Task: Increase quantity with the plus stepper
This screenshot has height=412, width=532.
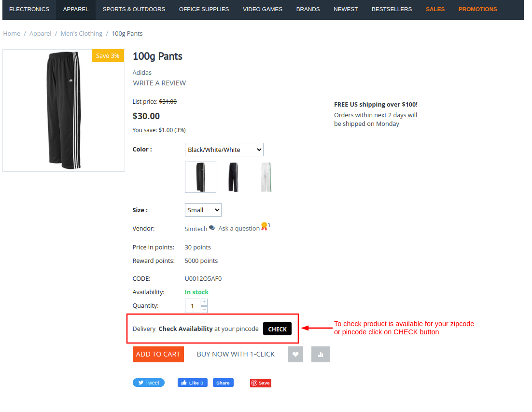Action: (x=204, y=302)
